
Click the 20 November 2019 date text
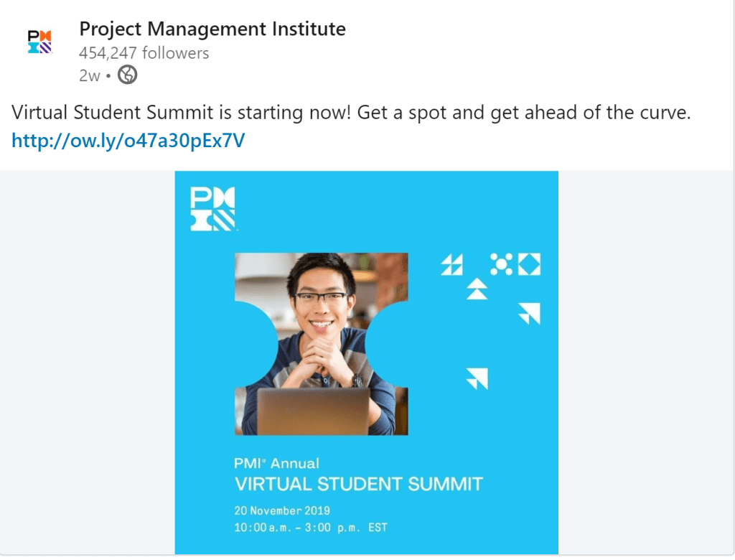[282, 511]
